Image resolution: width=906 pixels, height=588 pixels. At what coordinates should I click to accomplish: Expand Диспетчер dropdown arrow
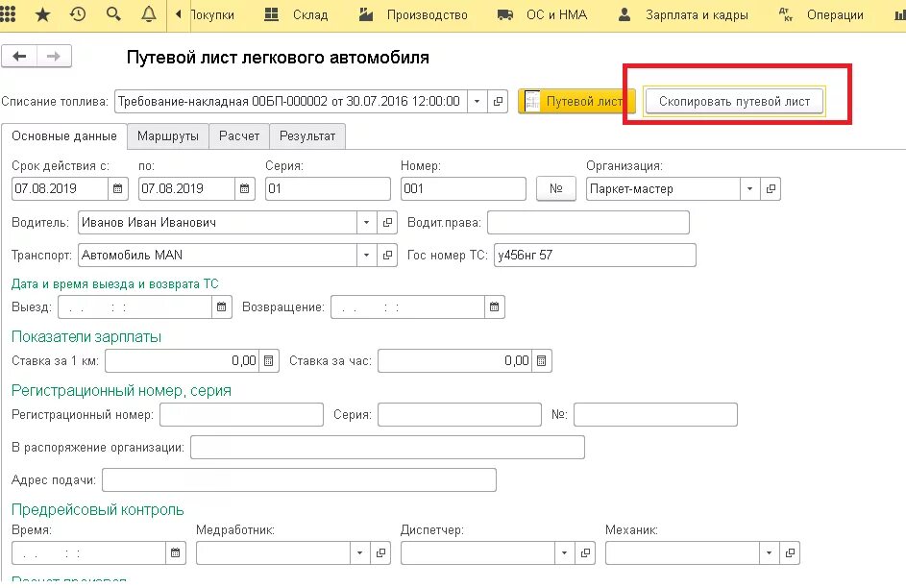click(564, 553)
